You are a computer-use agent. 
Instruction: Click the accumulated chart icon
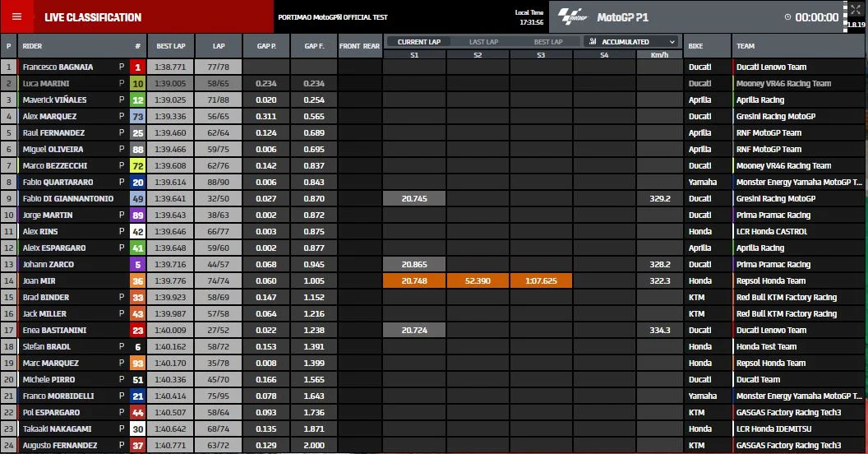593,41
